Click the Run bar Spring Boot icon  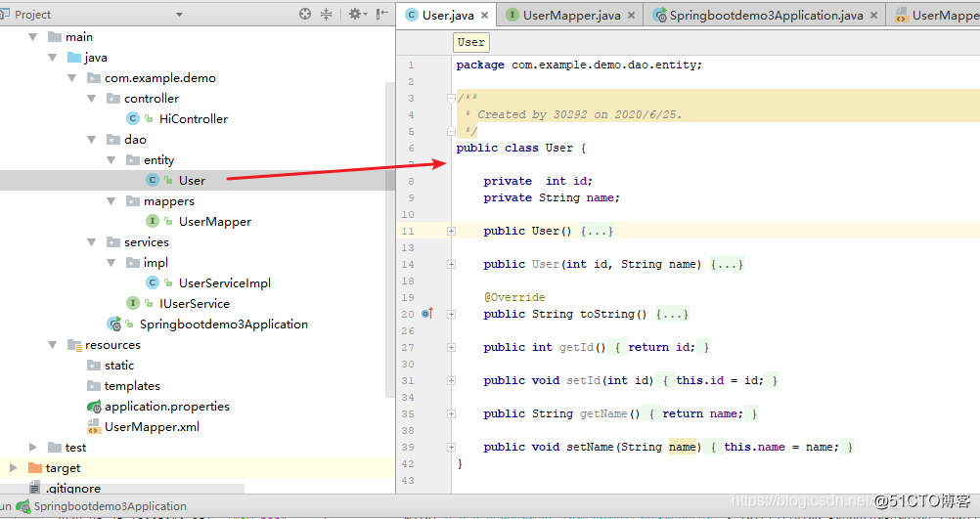23,506
